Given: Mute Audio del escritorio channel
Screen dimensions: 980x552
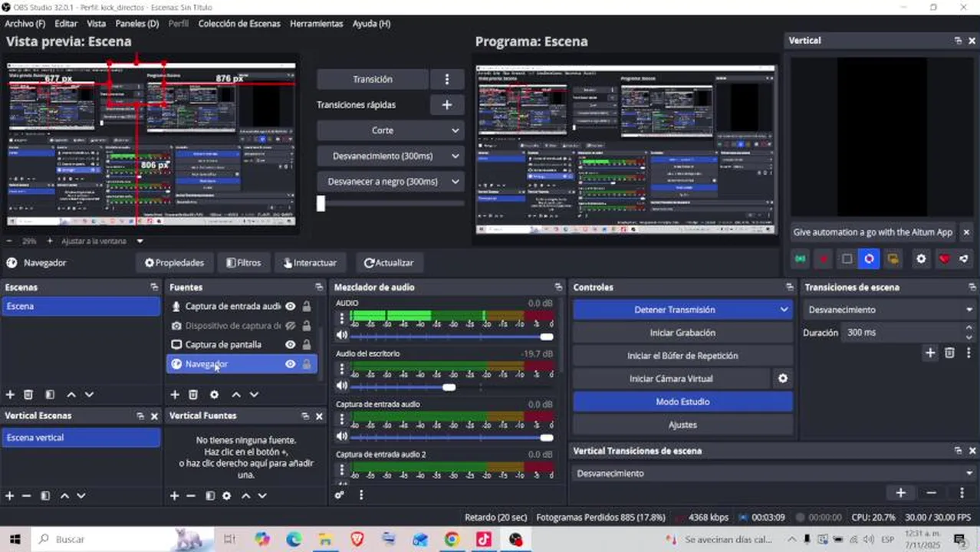Looking at the screenshot, I should point(342,386).
